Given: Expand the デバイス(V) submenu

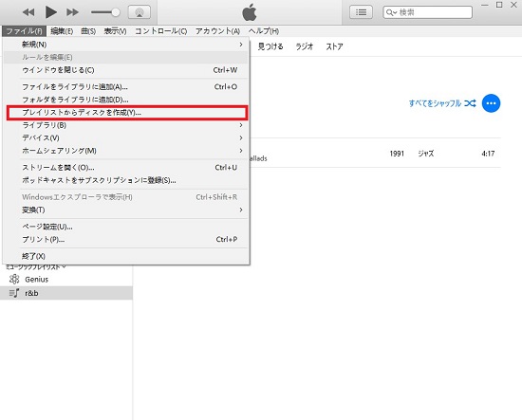Looking at the screenshot, I should [x=126, y=138].
